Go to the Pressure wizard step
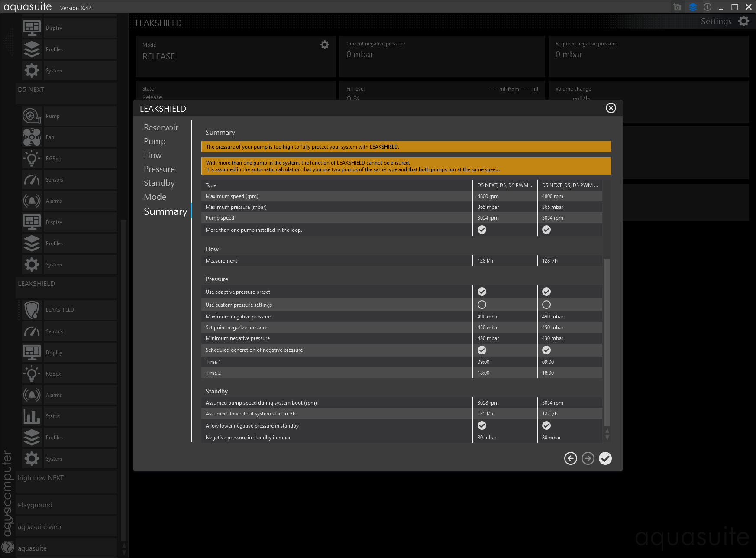Screen dimensions: 756x558 tap(159, 169)
